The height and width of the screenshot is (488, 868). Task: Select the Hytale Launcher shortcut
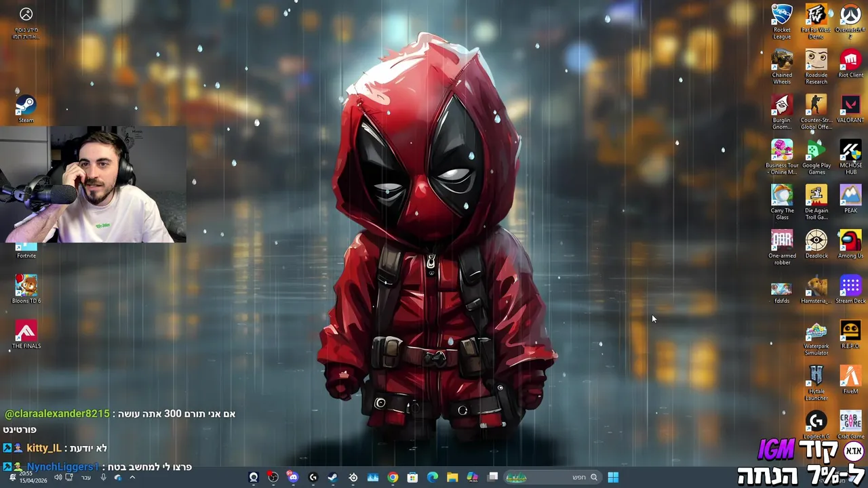(816, 383)
